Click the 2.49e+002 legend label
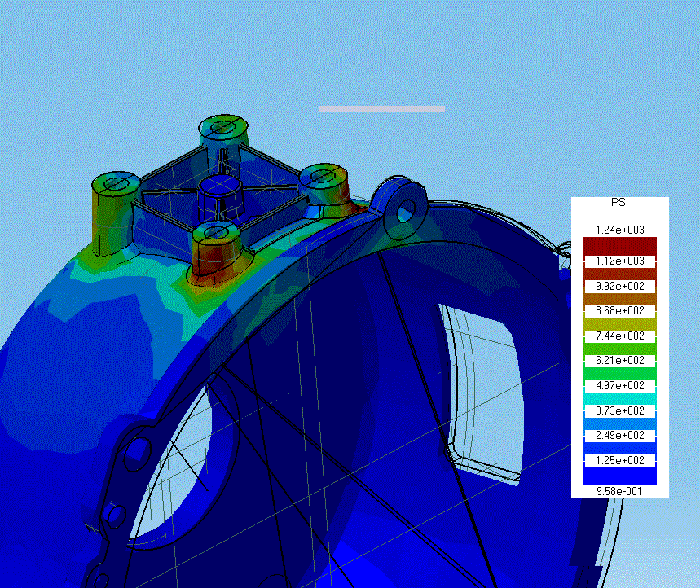Image resolution: width=700 pixels, height=588 pixels. [x=619, y=435]
